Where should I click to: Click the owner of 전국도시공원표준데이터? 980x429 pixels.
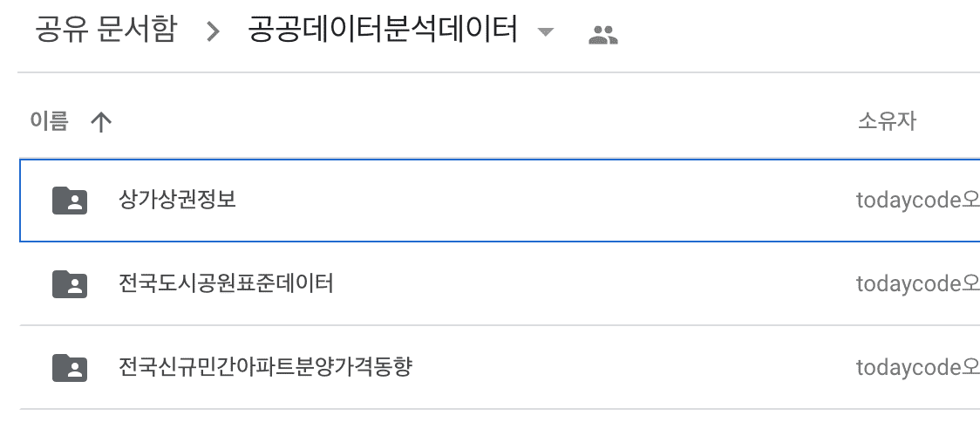[x=917, y=285]
